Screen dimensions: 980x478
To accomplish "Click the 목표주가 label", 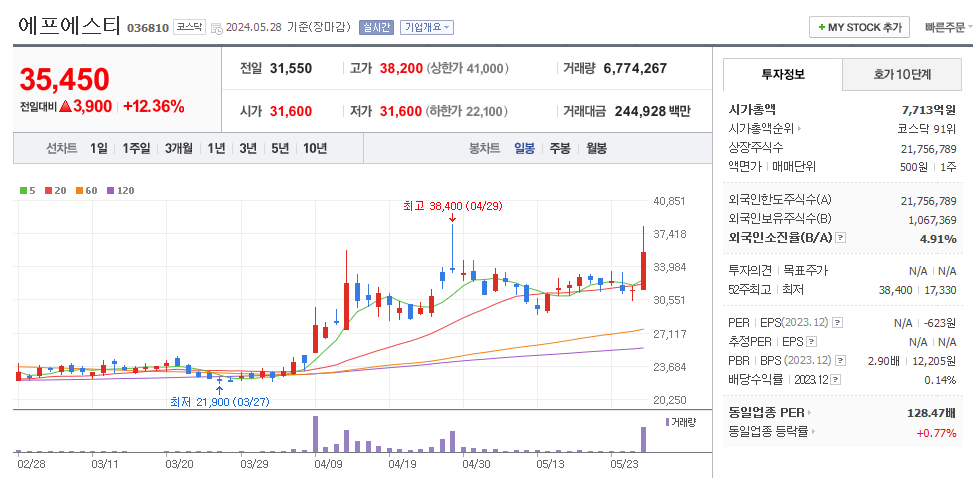I will pos(806,271).
